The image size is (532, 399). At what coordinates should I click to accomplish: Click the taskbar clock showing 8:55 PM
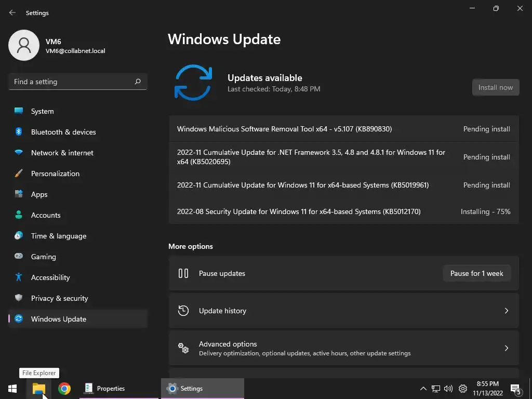pyautogui.click(x=488, y=389)
